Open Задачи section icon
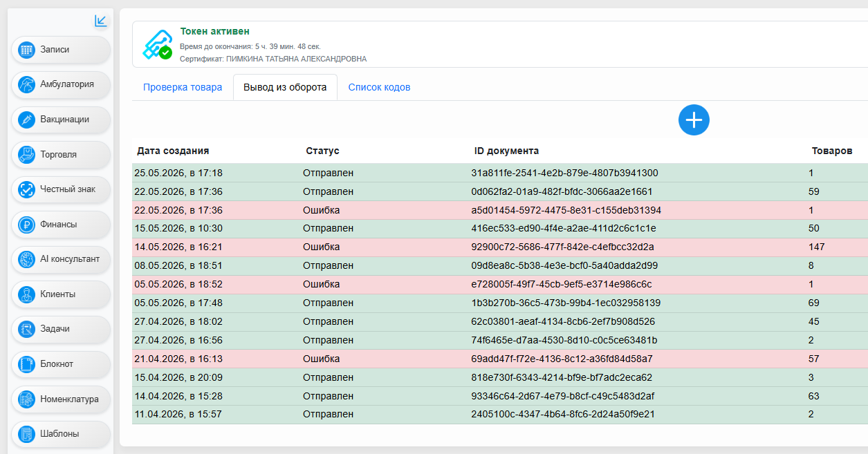The width and height of the screenshot is (868, 454). coord(27,329)
